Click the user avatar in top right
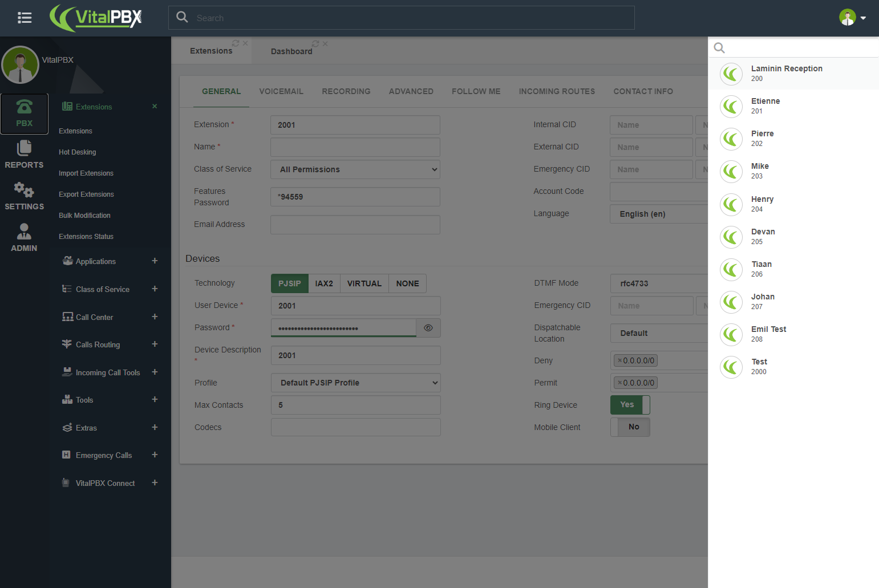879x588 pixels. 847,18
